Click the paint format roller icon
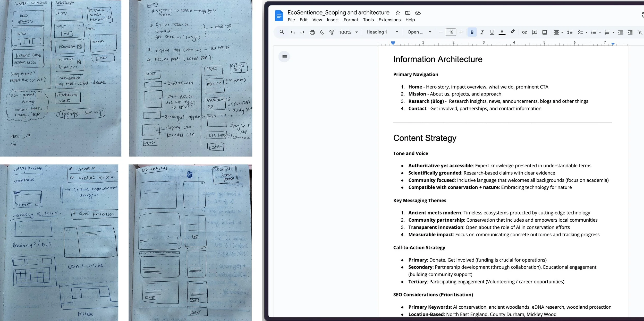 (x=332, y=32)
